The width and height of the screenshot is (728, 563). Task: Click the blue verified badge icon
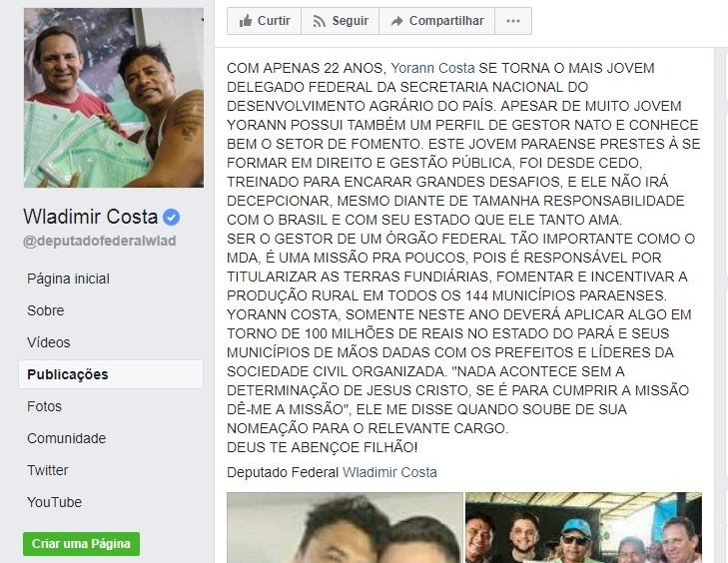click(x=172, y=218)
